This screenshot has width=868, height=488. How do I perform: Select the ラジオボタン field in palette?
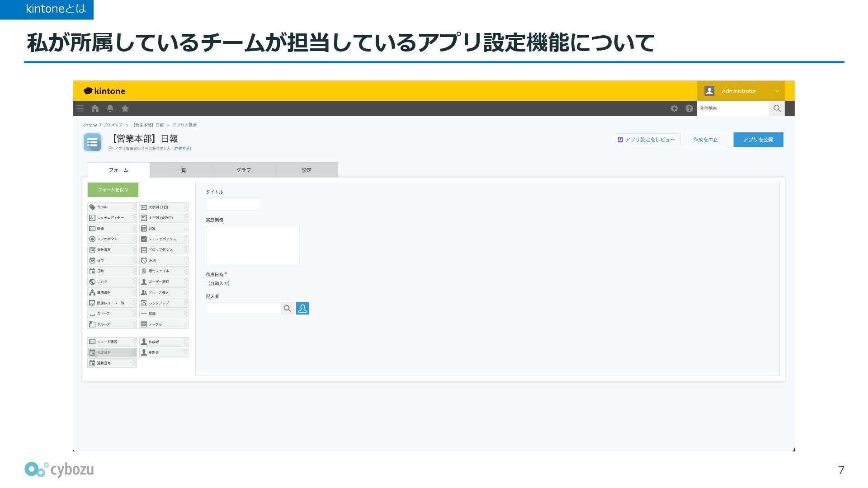pos(111,239)
